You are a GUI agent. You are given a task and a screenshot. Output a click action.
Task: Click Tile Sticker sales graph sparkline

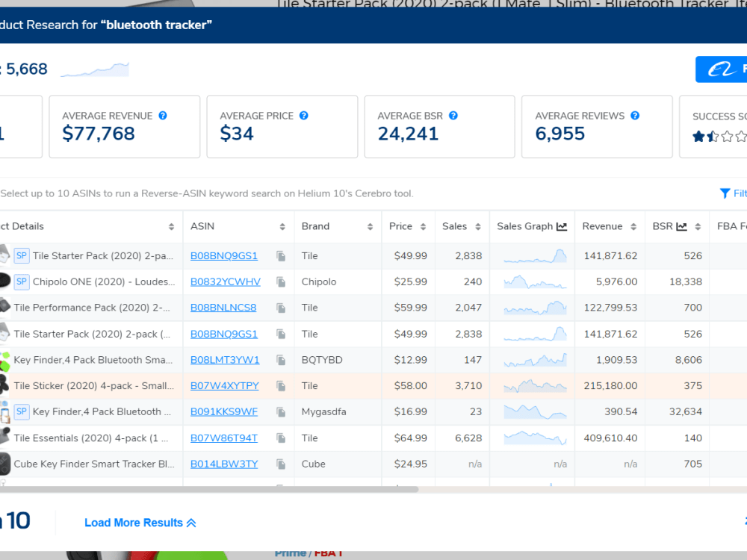pyautogui.click(x=535, y=386)
